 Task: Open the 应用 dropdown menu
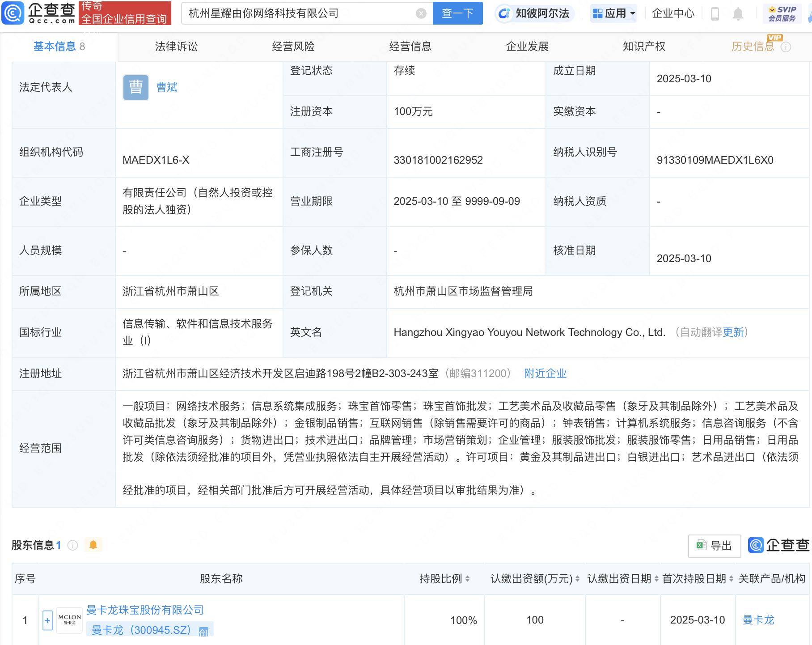tap(613, 13)
